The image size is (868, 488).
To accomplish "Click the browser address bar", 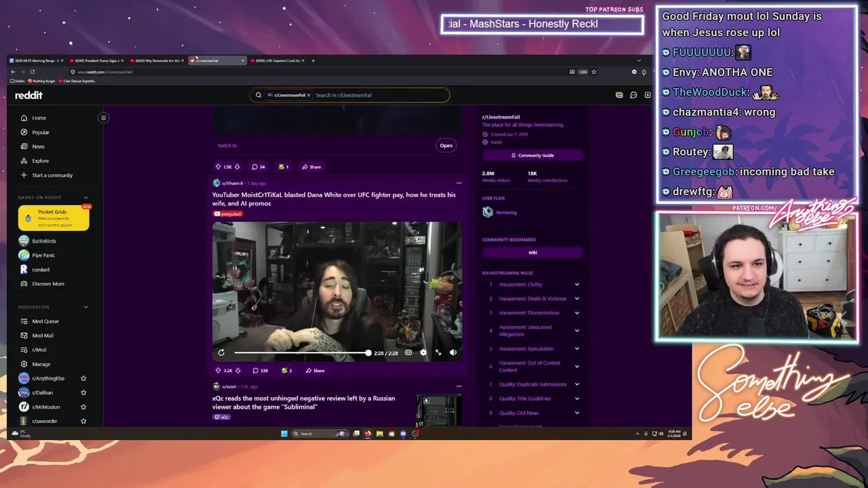I will pyautogui.click(x=319, y=72).
